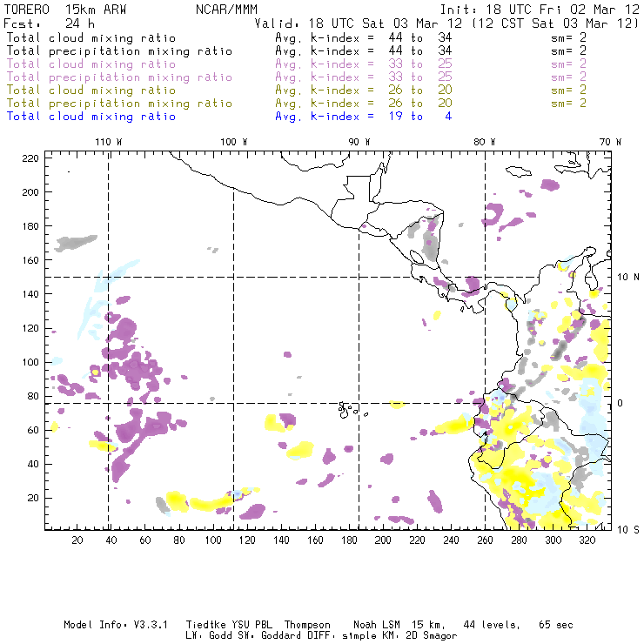Screen dimensions: 644x644
Task: Click the 70 W longitude label
Action: coord(612,142)
